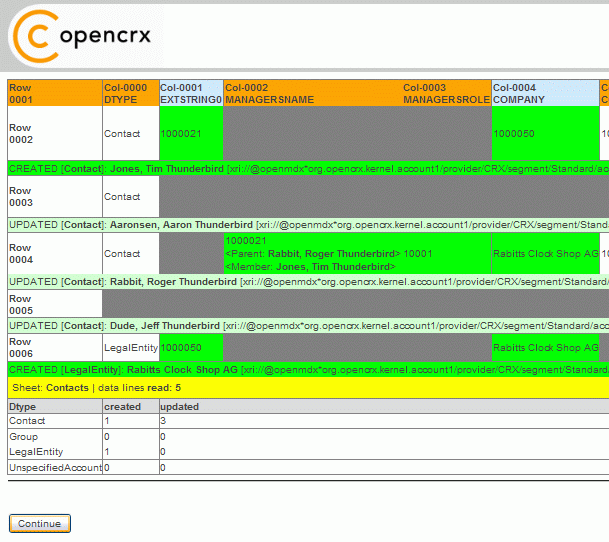The height and width of the screenshot is (542, 609).
Task: Click the Row 0002 label cell
Action: pos(55,133)
